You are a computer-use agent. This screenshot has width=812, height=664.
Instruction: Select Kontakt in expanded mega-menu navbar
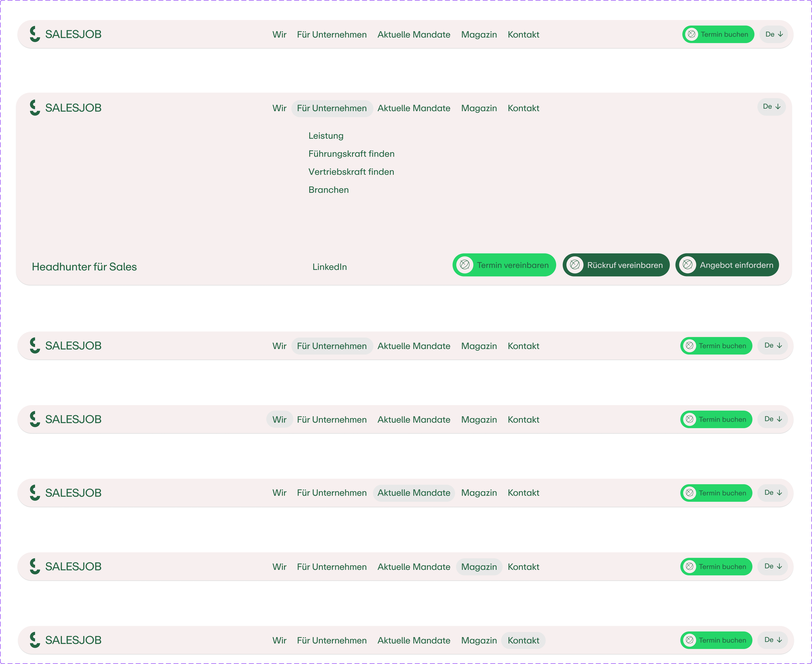pyautogui.click(x=523, y=108)
